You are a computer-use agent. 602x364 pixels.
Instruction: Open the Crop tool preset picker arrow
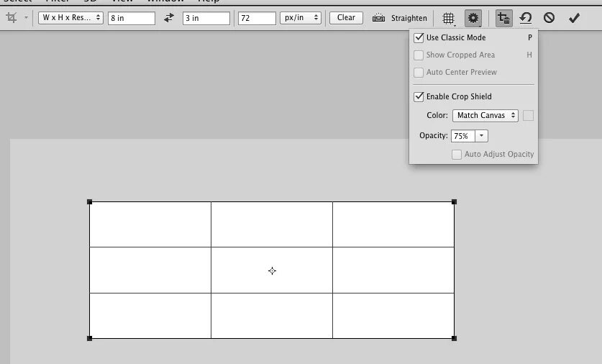tap(26, 18)
